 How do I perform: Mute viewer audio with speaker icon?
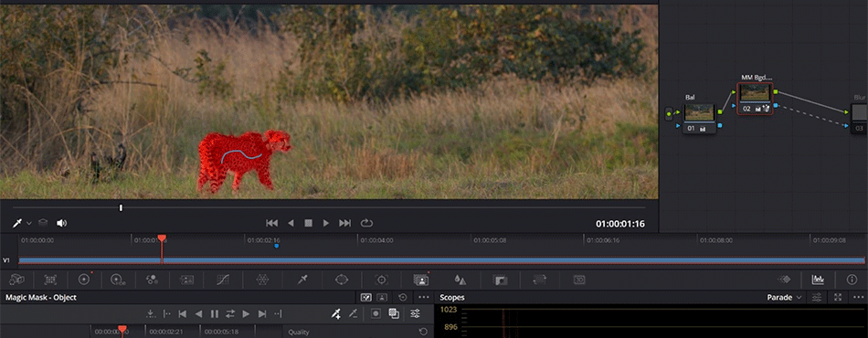coord(61,223)
